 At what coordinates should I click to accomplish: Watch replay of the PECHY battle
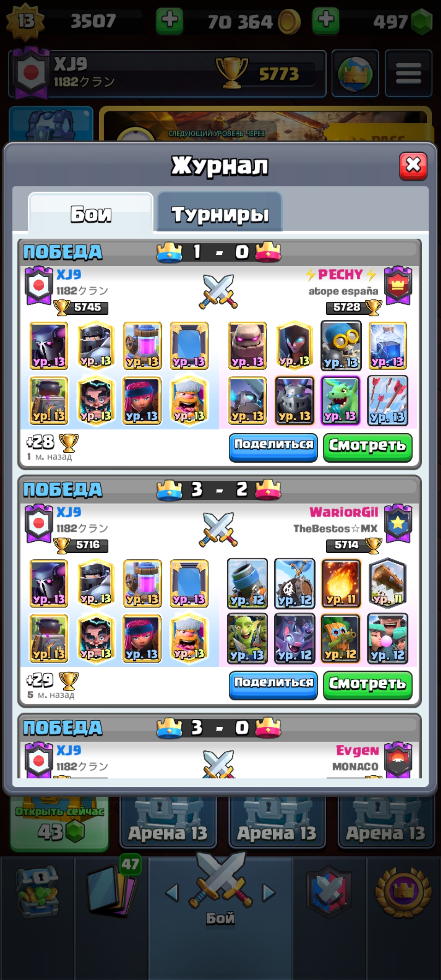click(367, 447)
